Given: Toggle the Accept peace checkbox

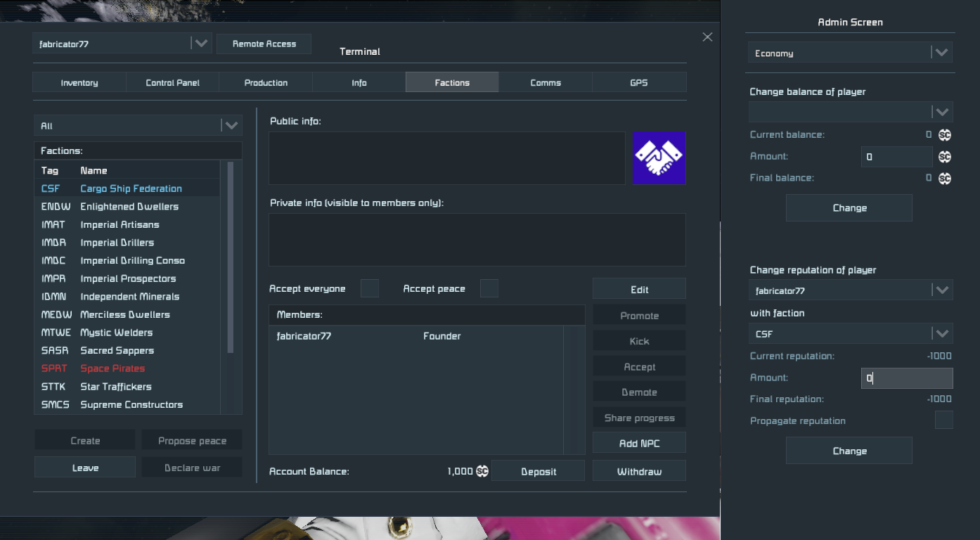Looking at the screenshot, I should (489, 288).
